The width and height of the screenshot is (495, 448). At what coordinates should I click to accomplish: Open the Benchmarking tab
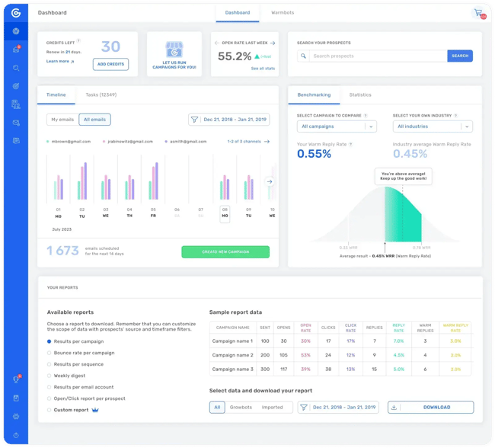pyautogui.click(x=314, y=94)
